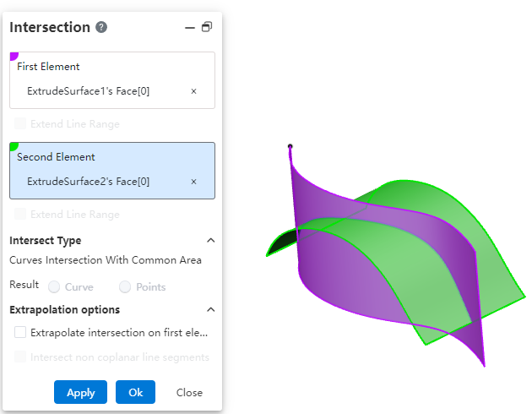
Task: Enable Extrapolate intersection on first element checkbox
Action: pyautogui.click(x=20, y=333)
